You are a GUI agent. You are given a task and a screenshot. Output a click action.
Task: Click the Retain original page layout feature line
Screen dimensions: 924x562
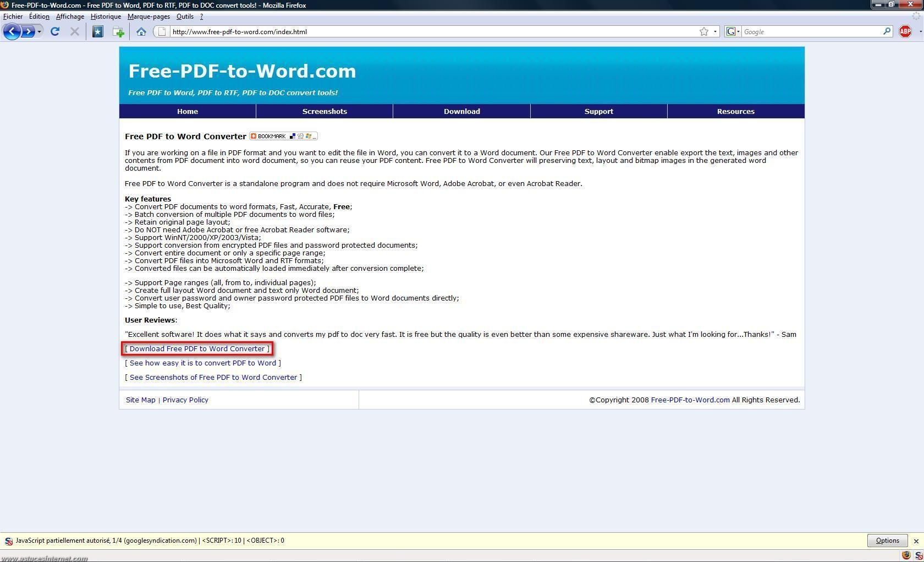[178, 222]
